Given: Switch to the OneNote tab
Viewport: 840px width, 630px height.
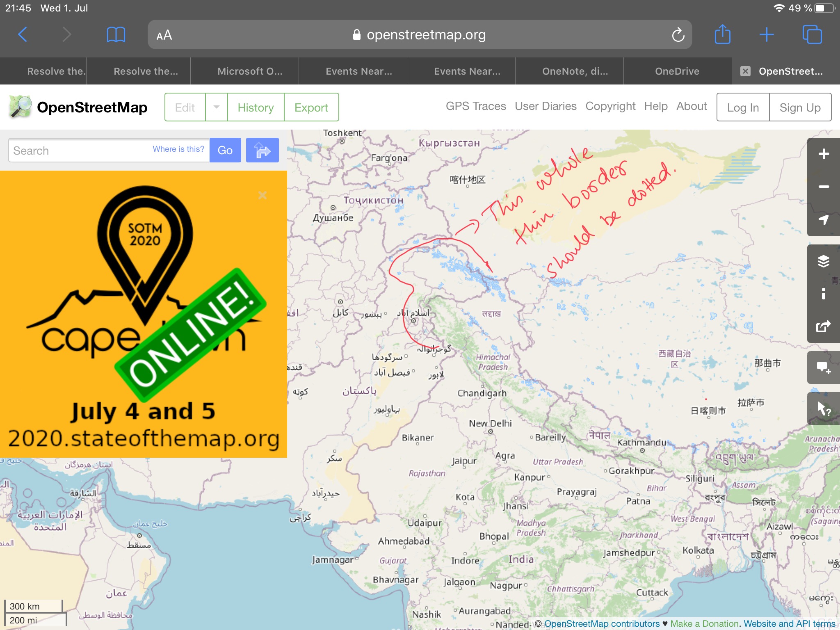Looking at the screenshot, I should point(570,71).
